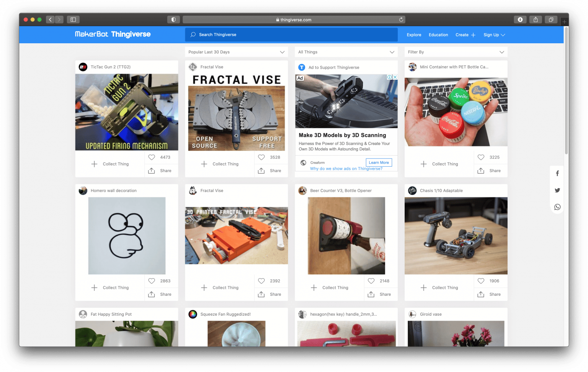This screenshot has height=372, width=588.
Task: Click the AdChoices info icon
Action: [x=389, y=77]
